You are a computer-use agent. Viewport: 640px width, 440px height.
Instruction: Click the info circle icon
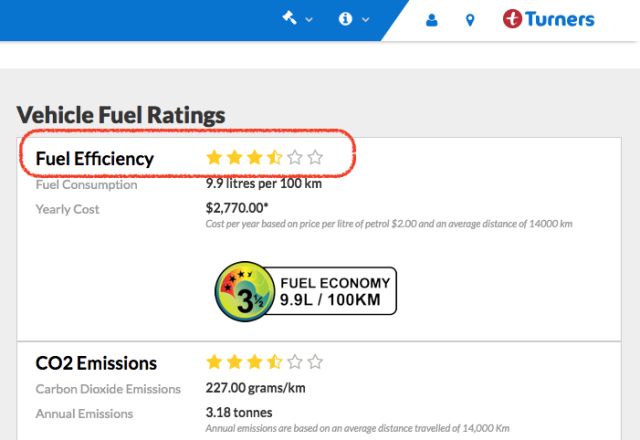pyautogui.click(x=346, y=18)
